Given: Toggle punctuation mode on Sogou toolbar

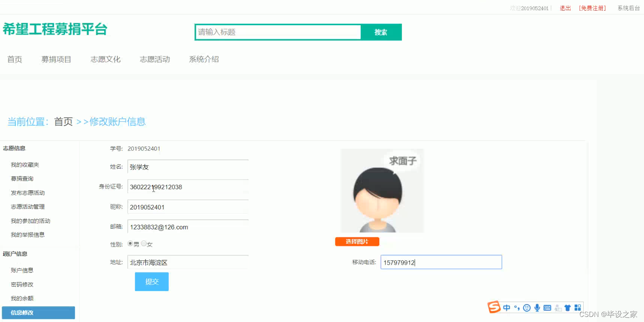Looking at the screenshot, I should (x=516, y=308).
